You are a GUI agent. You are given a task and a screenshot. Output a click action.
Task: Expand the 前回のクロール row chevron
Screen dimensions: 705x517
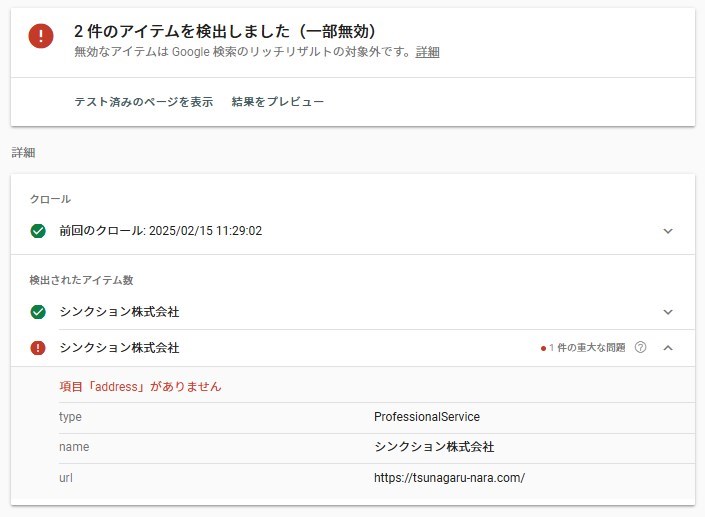pos(668,231)
